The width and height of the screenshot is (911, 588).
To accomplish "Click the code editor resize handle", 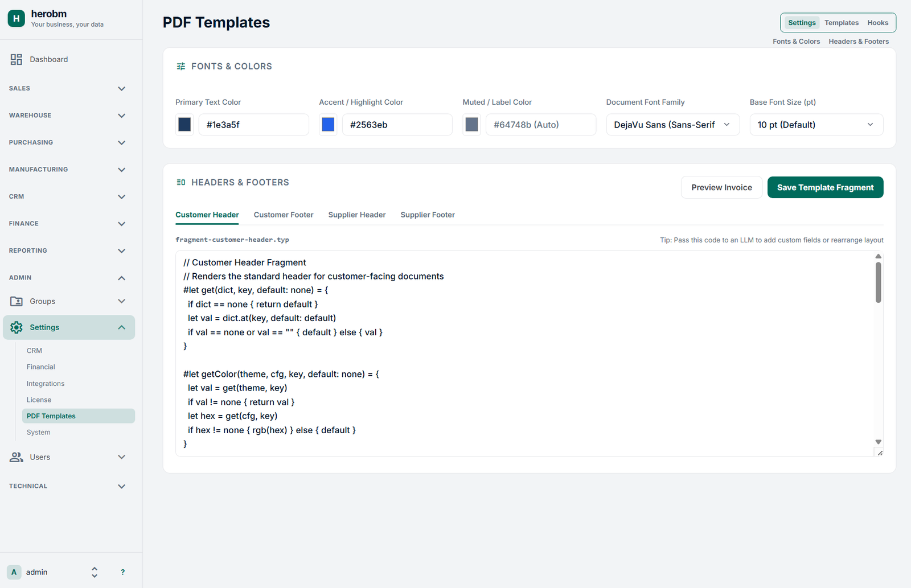I will 880,453.
